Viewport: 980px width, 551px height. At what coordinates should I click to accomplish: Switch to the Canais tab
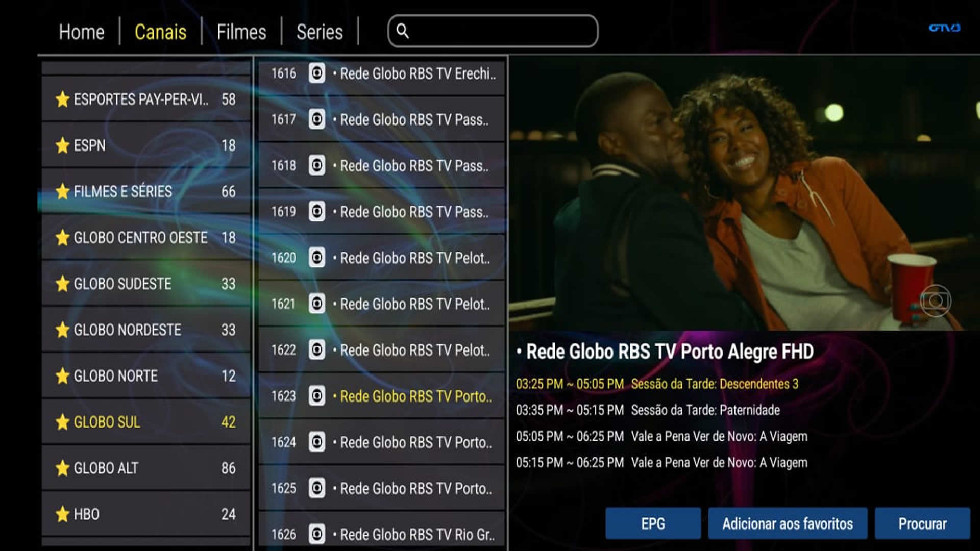click(160, 32)
